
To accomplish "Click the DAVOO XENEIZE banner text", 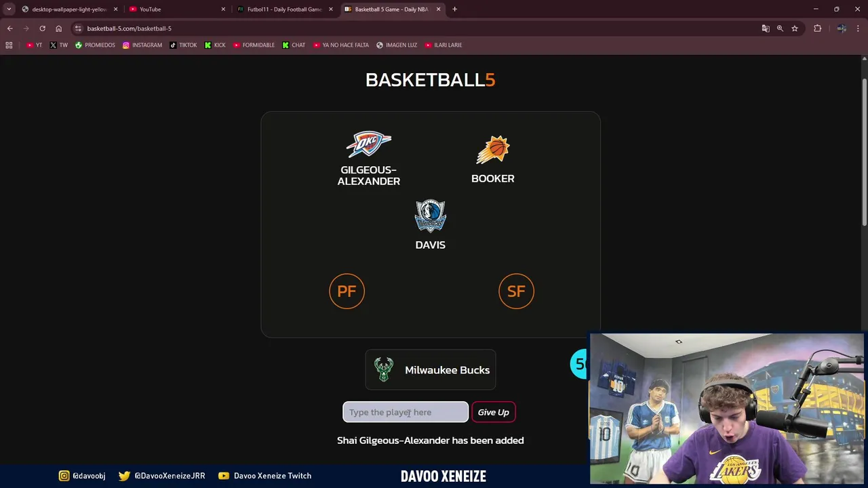I will 443,476.
